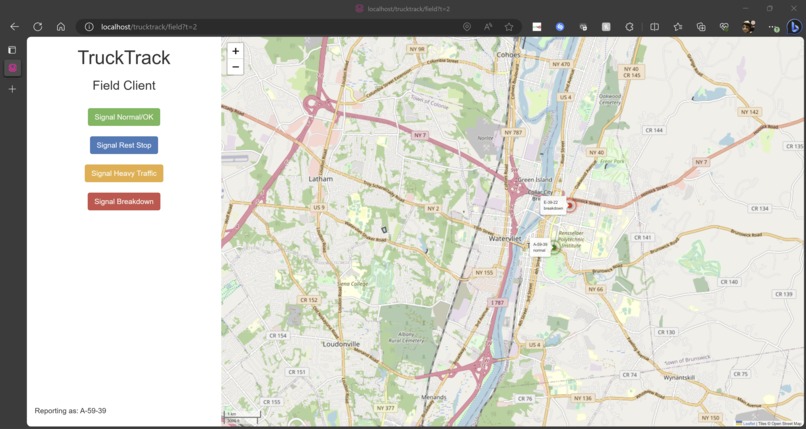Click the Menands label on the map
806x429 pixels.
[434, 397]
